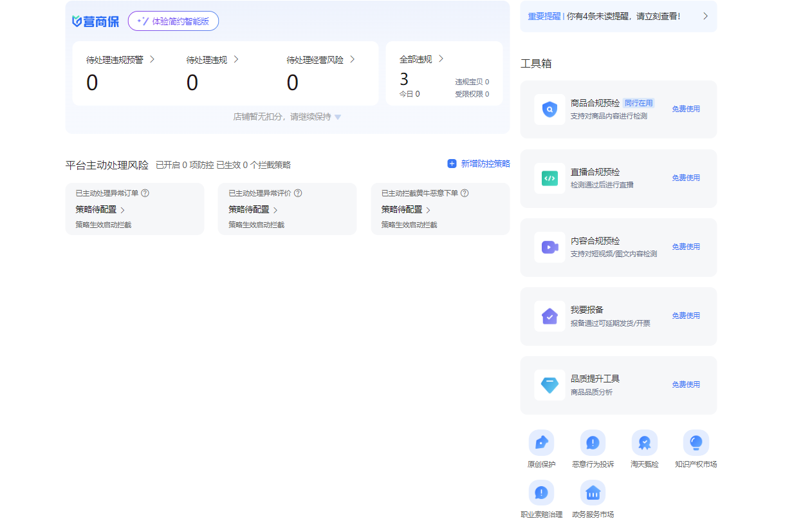Open the 职业索赔治理 icon

click(541, 493)
